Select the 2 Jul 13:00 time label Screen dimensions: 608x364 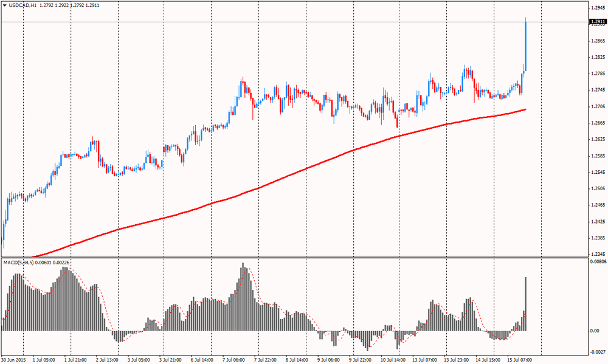[x=107, y=360]
